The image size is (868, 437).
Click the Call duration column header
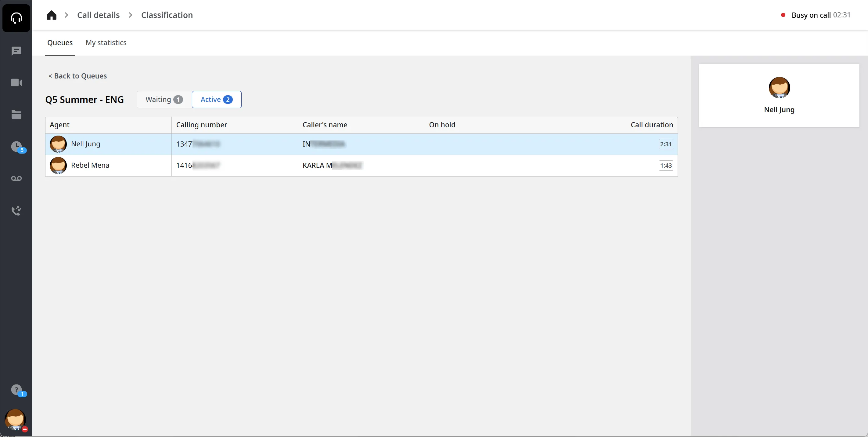point(652,125)
